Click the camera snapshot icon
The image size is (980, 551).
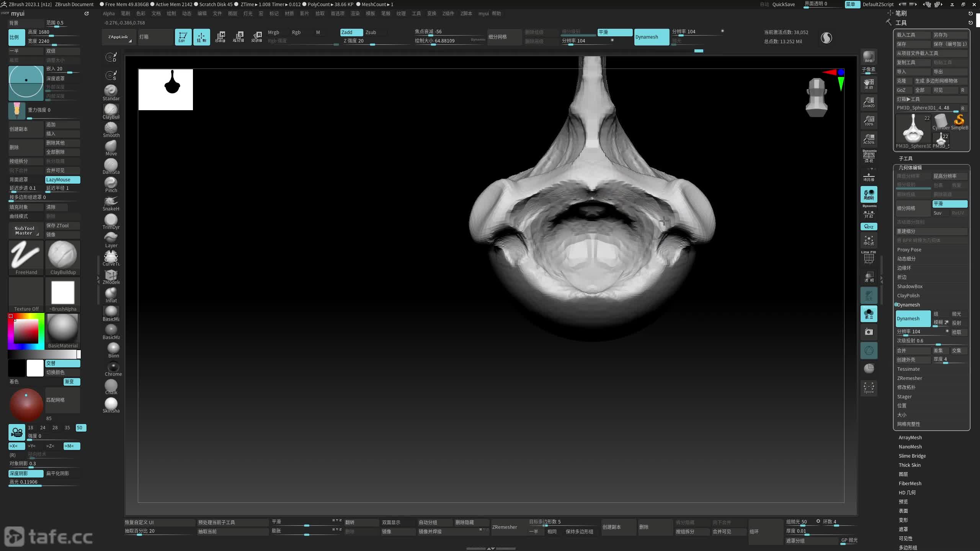pyautogui.click(x=869, y=332)
